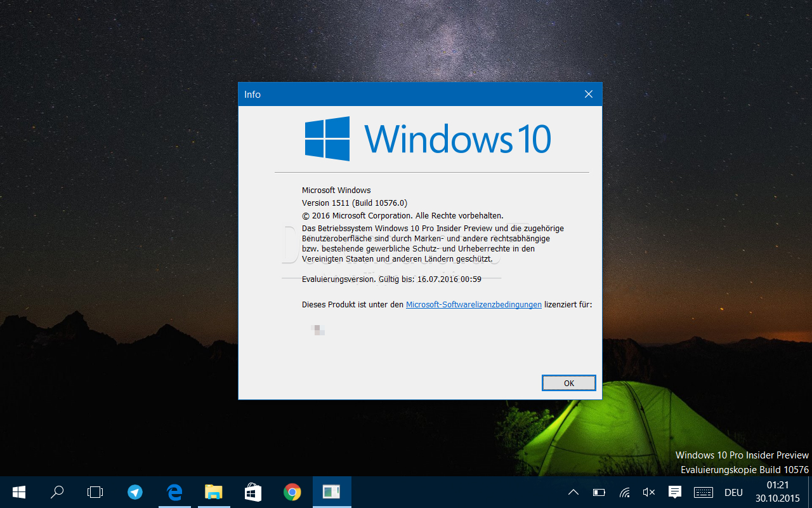The width and height of the screenshot is (812, 508).
Task: Click the 2016 Microsoft Corporation copyright line
Action: (403, 216)
